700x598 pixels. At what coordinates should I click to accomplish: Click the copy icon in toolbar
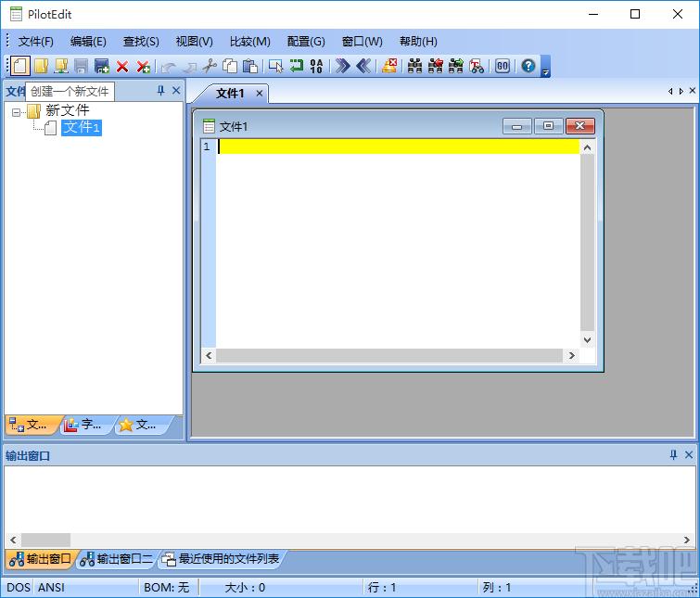pyautogui.click(x=230, y=66)
